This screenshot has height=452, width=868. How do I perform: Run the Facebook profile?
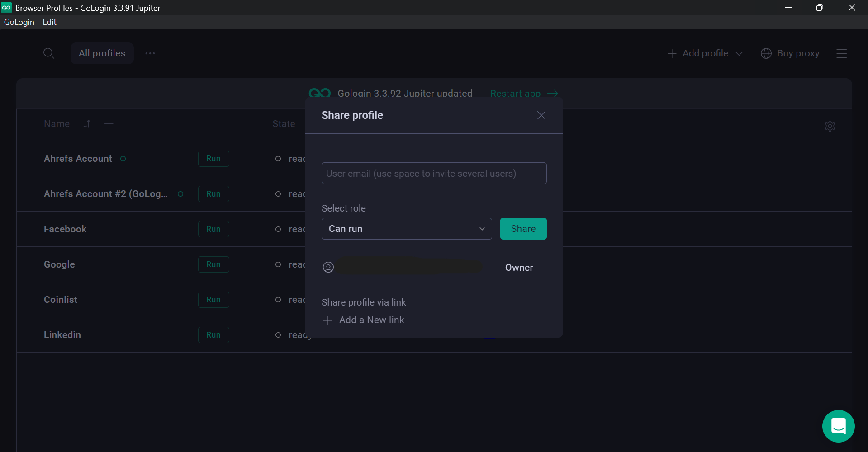(213, 229)
